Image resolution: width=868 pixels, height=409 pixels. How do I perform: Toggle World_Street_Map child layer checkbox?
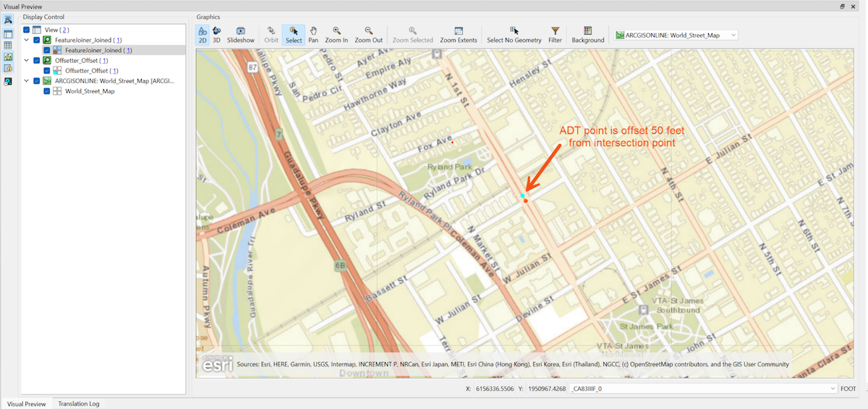tap(47, 91)
